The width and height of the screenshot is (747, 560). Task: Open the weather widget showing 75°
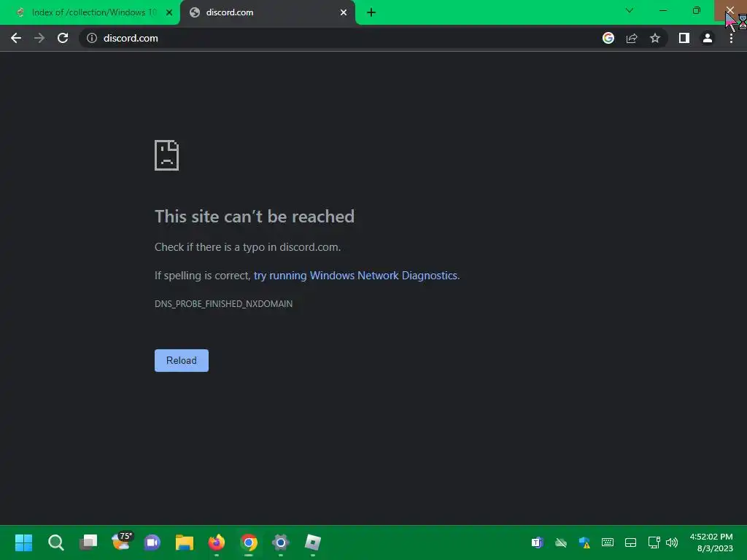tap(121, 542)
